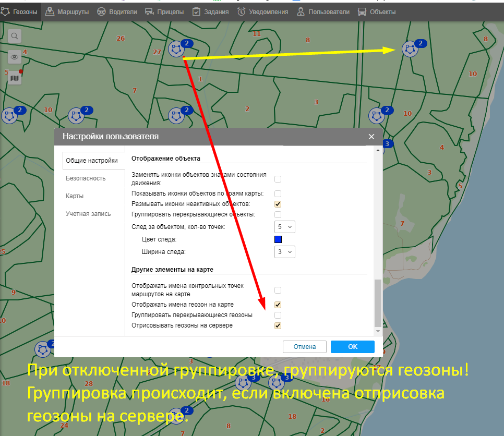Open the Ширина следа width dropdown
Screen dimensions: 504x436
[285, 252]
